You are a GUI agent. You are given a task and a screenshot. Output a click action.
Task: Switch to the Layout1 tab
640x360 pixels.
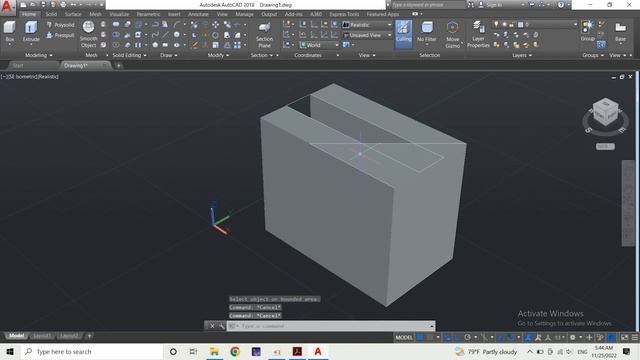(x=42, y=336)
